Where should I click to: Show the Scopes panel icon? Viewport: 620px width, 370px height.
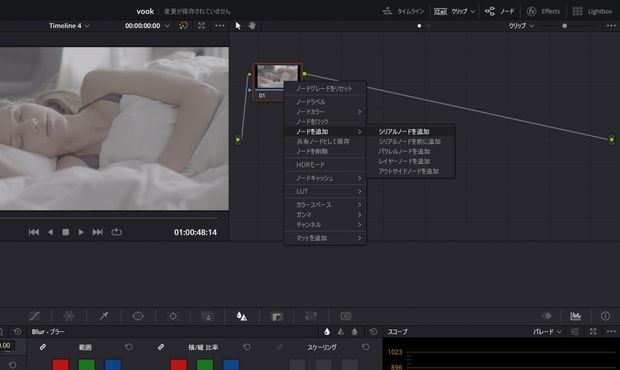tap(575, 315)
